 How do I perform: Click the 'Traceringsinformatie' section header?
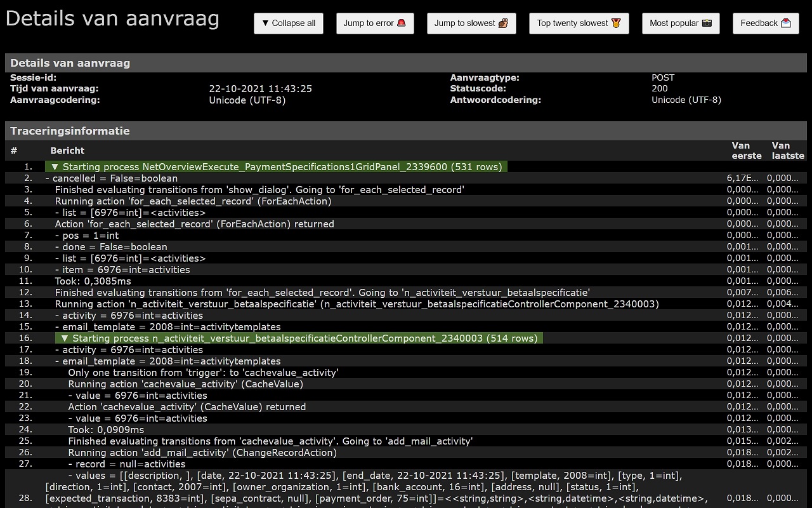pyautogui.click(x=406, y=131)
